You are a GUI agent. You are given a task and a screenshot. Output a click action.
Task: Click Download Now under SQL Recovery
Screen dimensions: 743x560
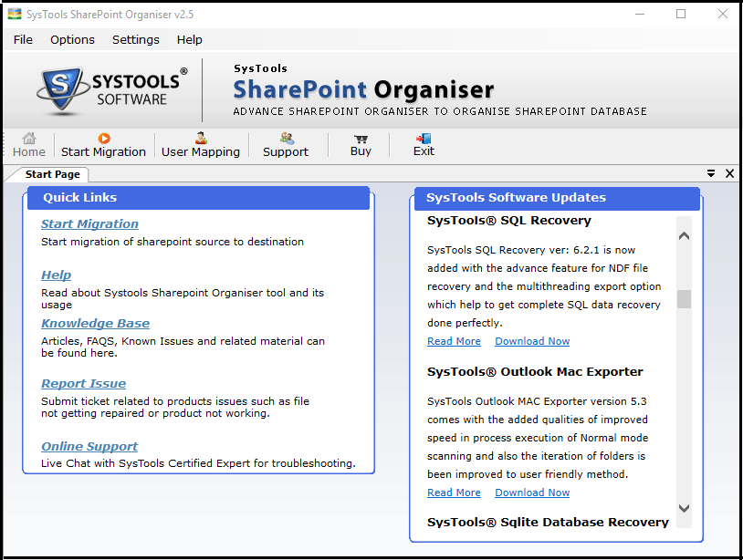(x=532, y=341)
